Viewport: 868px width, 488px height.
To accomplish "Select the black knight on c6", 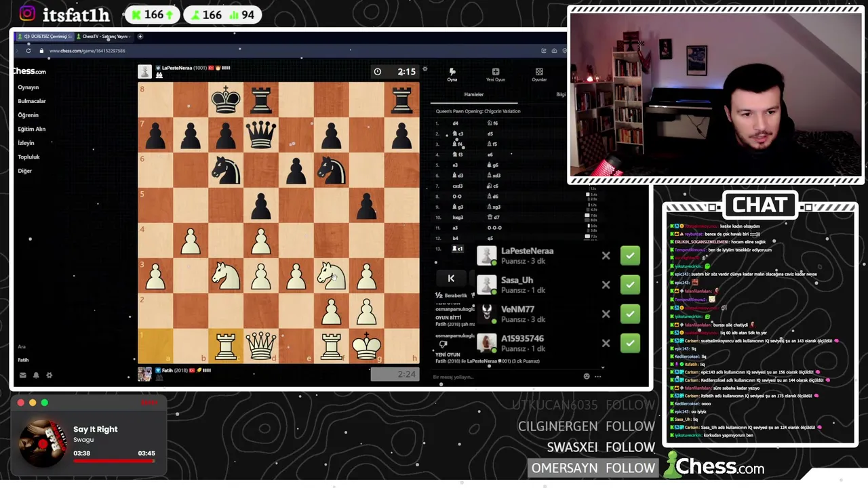I will (x=226, y=170).
